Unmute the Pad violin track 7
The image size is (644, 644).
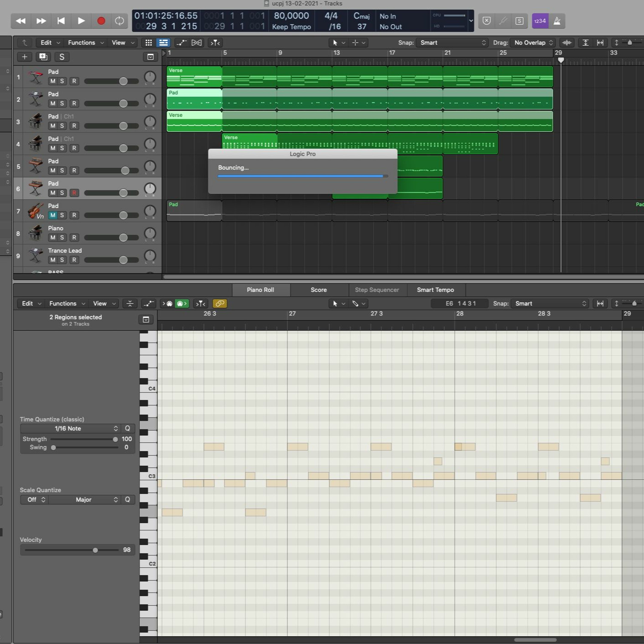click(53, 215)
